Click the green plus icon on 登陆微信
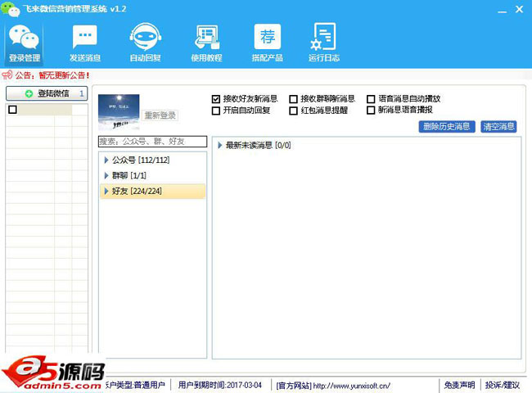The image size is (532, 393). [x=29, y=93]
